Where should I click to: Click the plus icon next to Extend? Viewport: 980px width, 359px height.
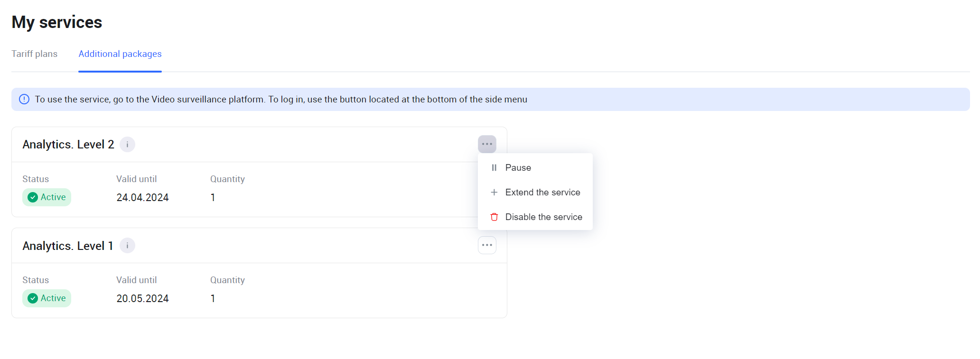click(x=494, y=192)
